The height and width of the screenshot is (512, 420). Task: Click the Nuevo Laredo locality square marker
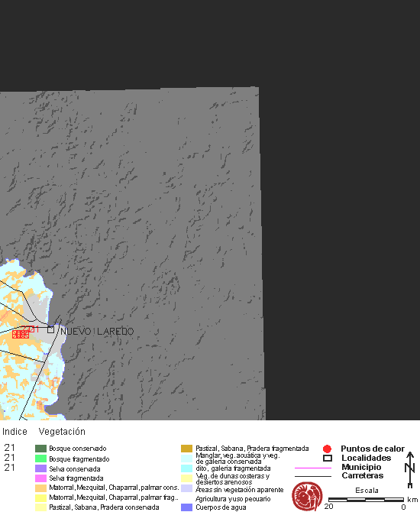click(50, 329)
